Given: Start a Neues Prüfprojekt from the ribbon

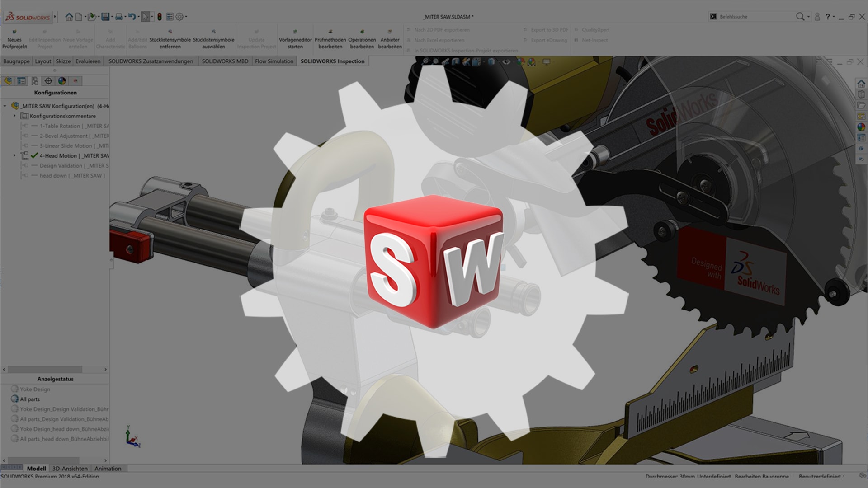Looking at the screenshot, I should (x=15, y=38).
